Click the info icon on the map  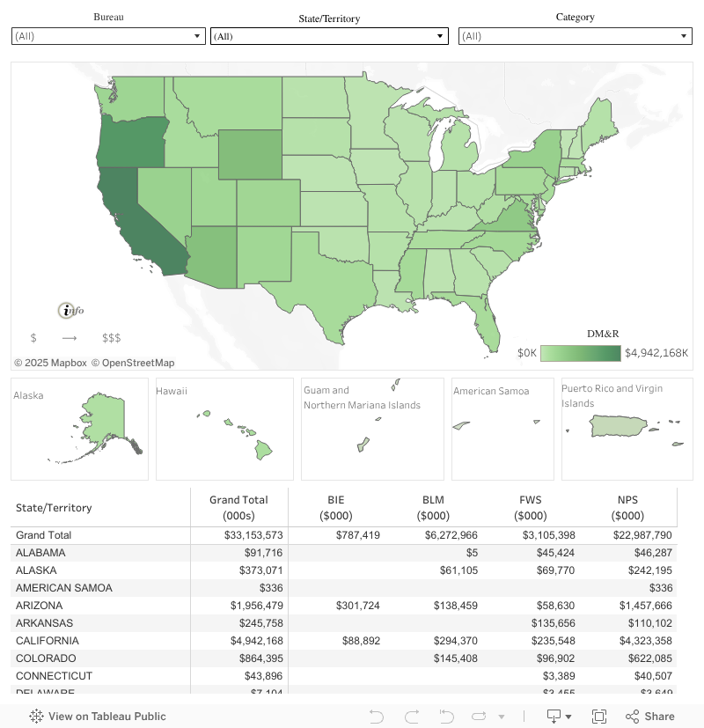coord(67,310)
